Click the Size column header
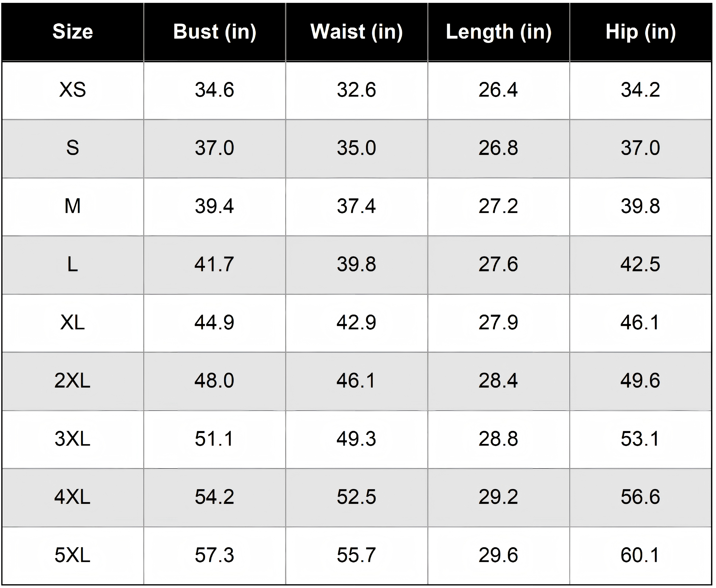716x588 pixels. coord(73,32)
